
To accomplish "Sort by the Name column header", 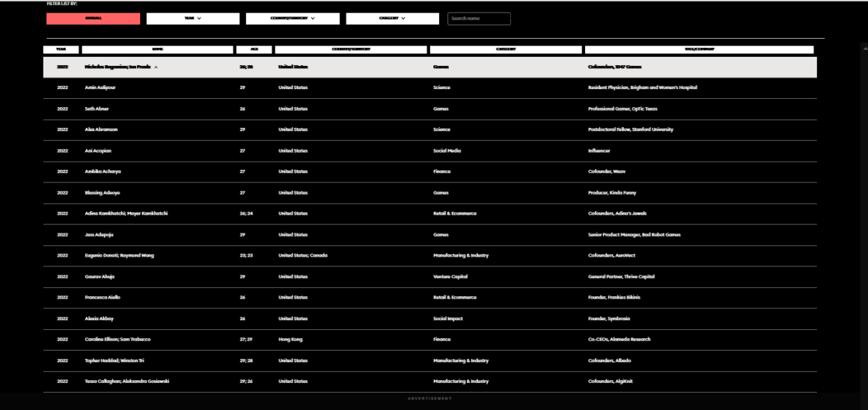I will point(157,49).
